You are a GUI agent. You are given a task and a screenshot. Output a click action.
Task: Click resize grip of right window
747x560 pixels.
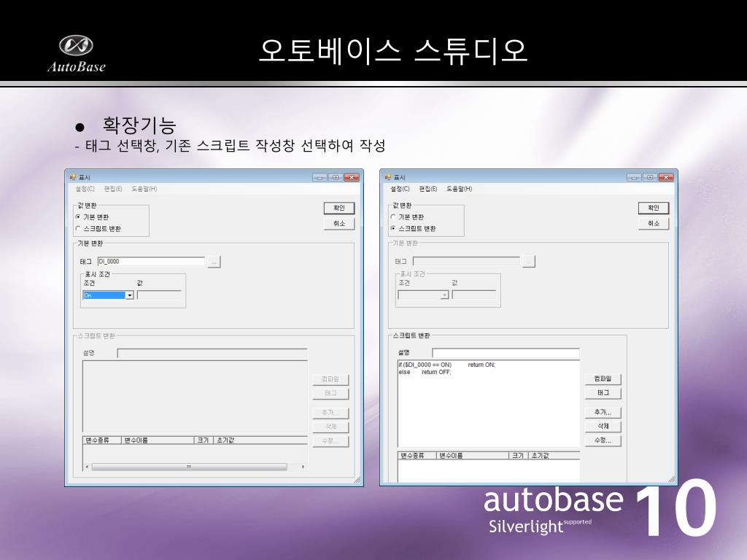(672, 479)
